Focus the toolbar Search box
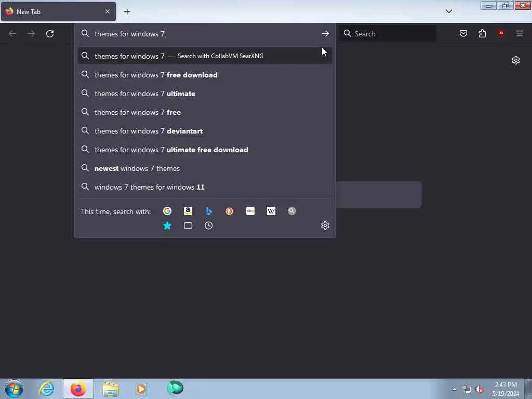This screenshot has width=532, height=399. click(x=389, y=34)
